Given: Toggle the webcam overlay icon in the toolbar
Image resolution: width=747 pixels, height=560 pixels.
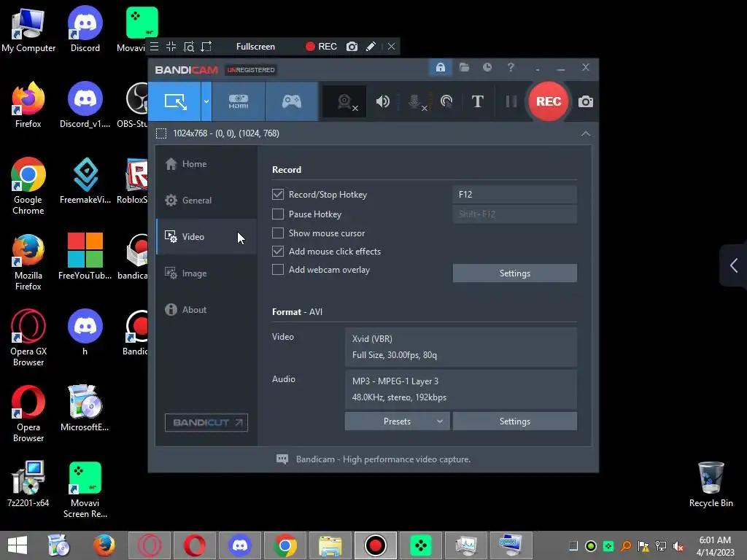Looking at the screenshot, I should (x=345, y=101).
